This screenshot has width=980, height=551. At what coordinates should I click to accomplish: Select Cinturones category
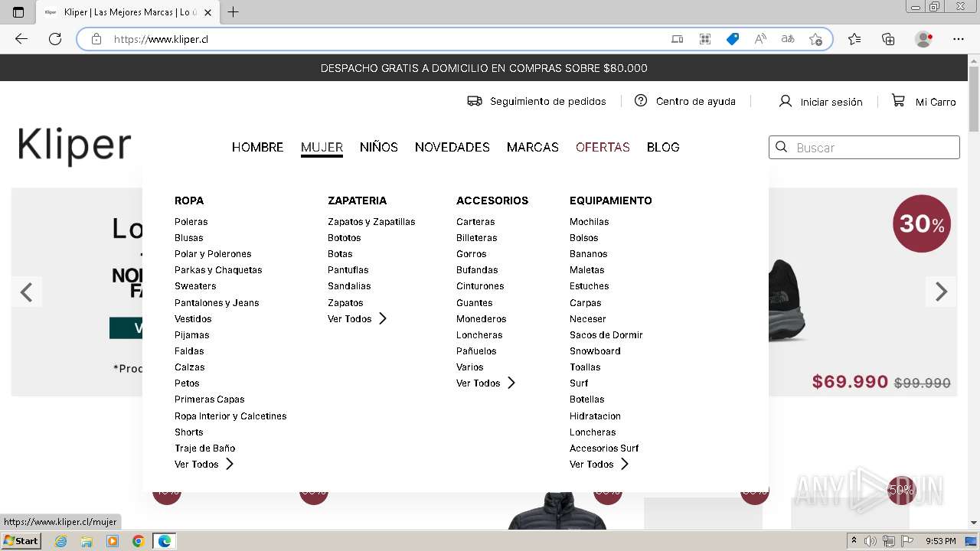click(x=480, y=286)
